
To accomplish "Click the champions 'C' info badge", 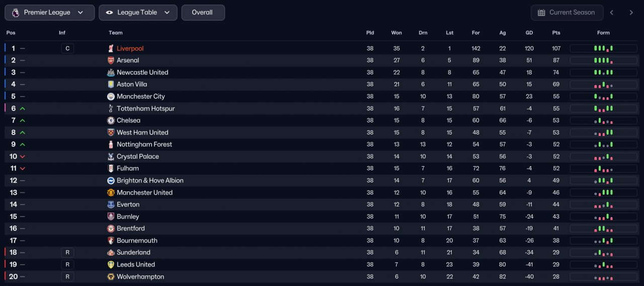I will (67, 48).
